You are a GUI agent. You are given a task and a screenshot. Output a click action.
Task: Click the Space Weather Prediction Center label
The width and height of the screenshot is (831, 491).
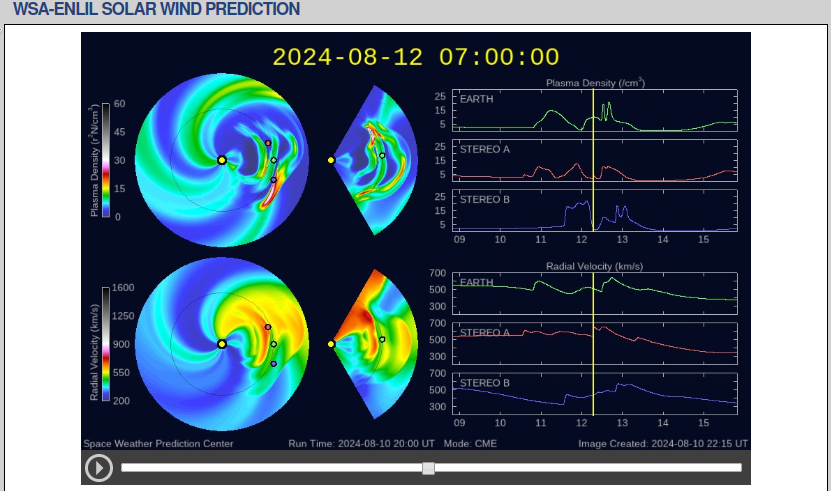(158, 443)
